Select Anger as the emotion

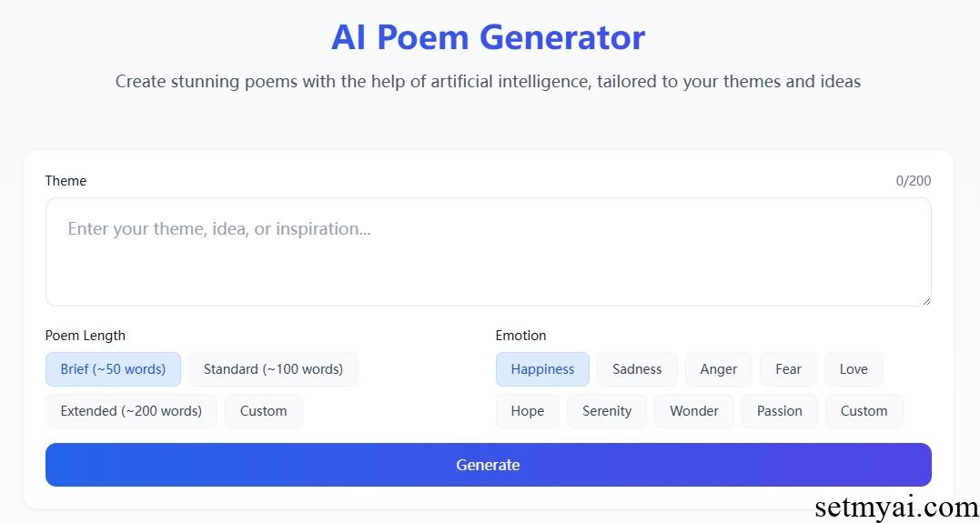(719, 369)
